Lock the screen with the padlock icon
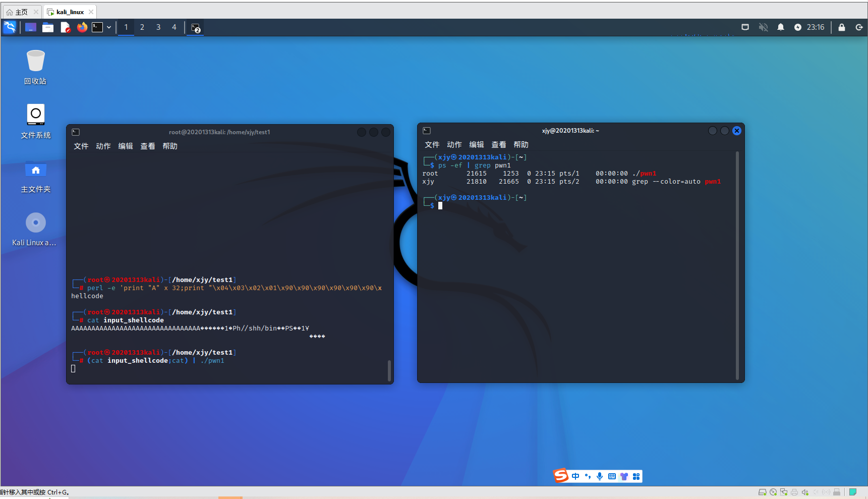 [842, 27]
